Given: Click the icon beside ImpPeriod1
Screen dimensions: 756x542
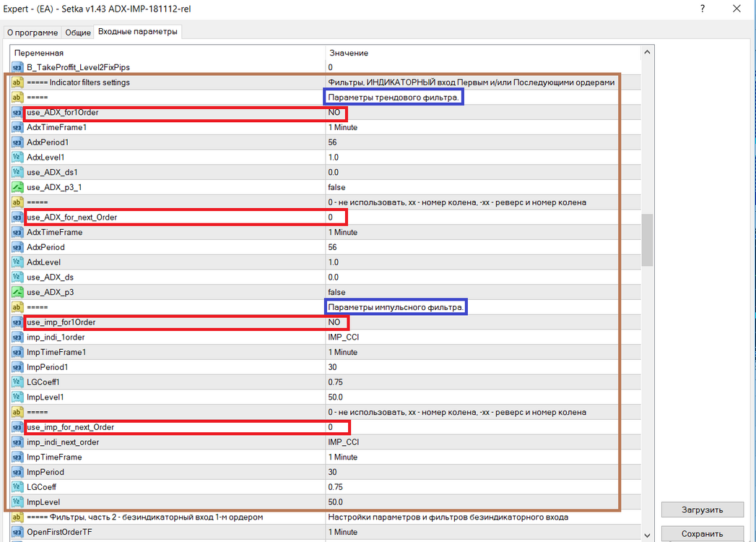Looking at the screenshot, I should click(x=17, y=367).
